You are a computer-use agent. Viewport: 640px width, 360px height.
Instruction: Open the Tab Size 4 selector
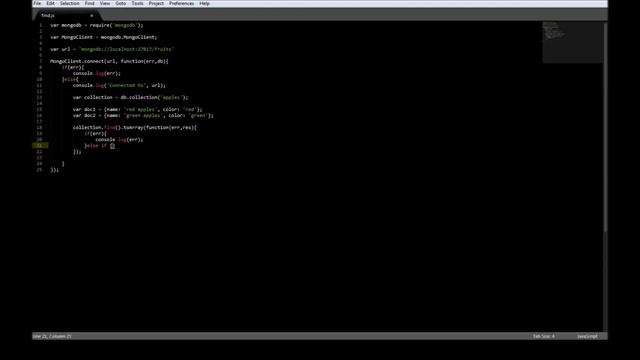[544, 336]
